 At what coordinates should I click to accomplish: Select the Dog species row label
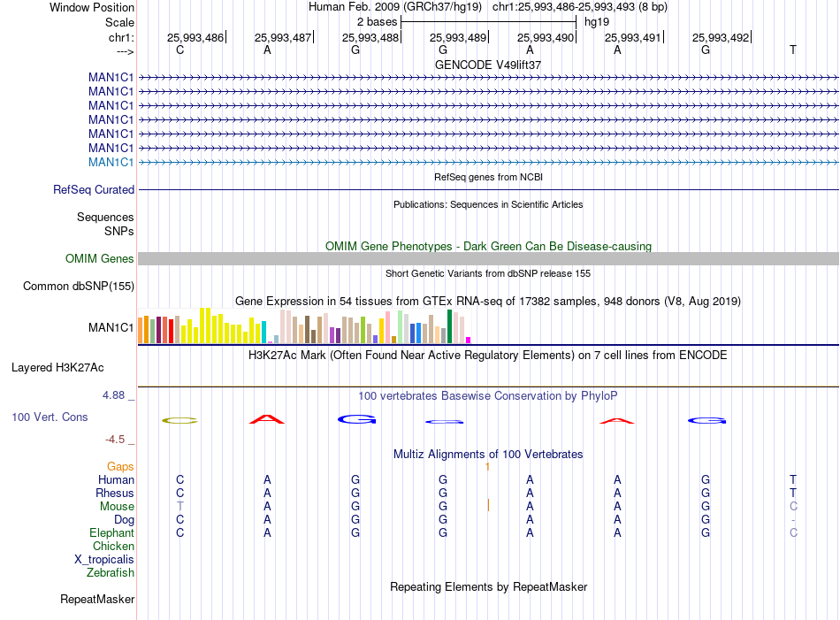125,520
